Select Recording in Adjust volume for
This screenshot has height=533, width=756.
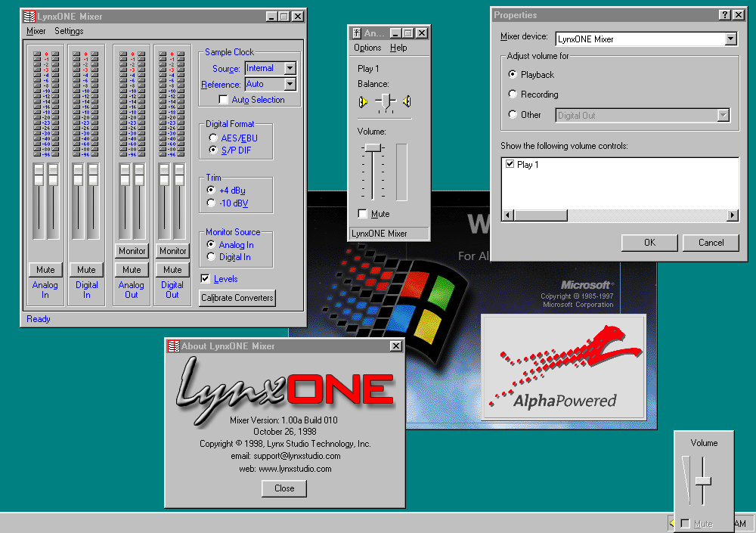coord(513,95)
